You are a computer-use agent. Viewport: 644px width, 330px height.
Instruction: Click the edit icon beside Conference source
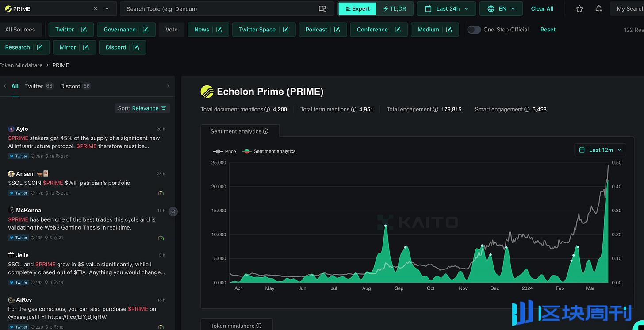click(x=398, y=30)
